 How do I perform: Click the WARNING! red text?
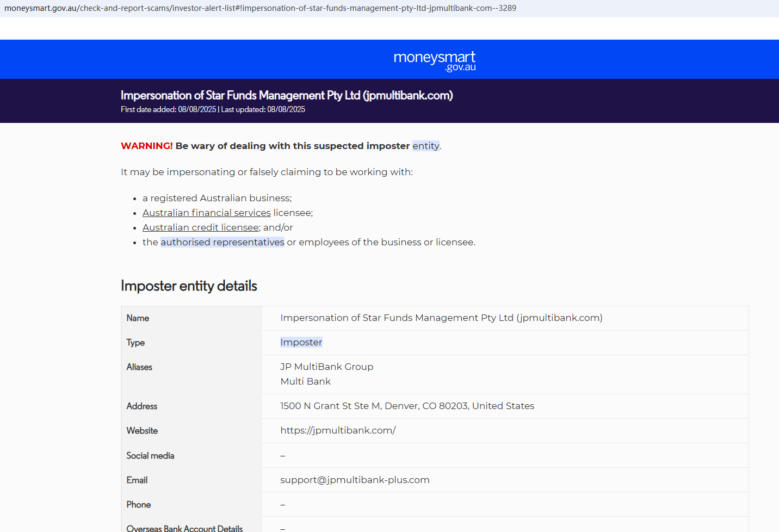[146, 146]
